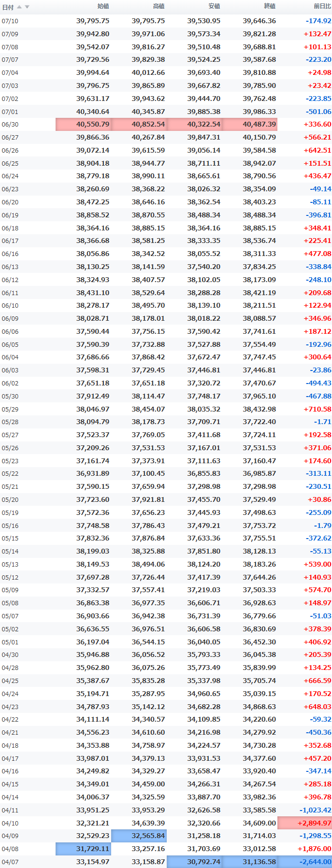Click the 安値 column header

pyautogui.click(x=215, y=6)
